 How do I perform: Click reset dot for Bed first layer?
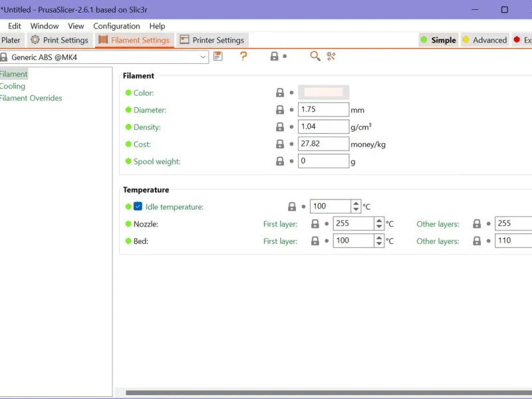(x=327, y=241)
